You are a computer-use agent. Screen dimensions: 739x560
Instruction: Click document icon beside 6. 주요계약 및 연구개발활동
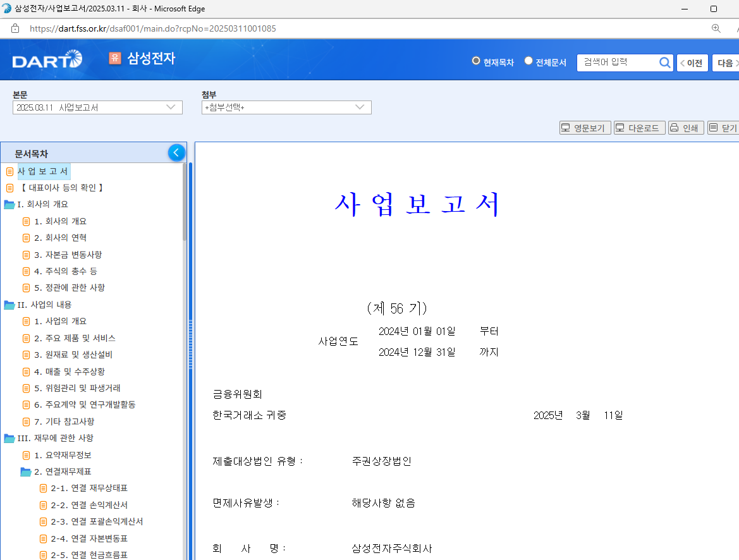click(27, 405)
